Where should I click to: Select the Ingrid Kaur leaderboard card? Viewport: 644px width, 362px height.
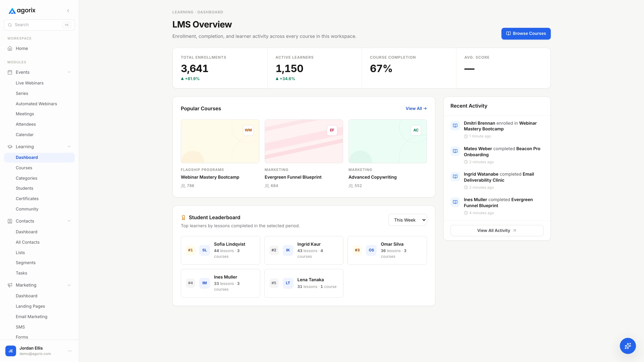pyautogui.click(x=303, y=250)
